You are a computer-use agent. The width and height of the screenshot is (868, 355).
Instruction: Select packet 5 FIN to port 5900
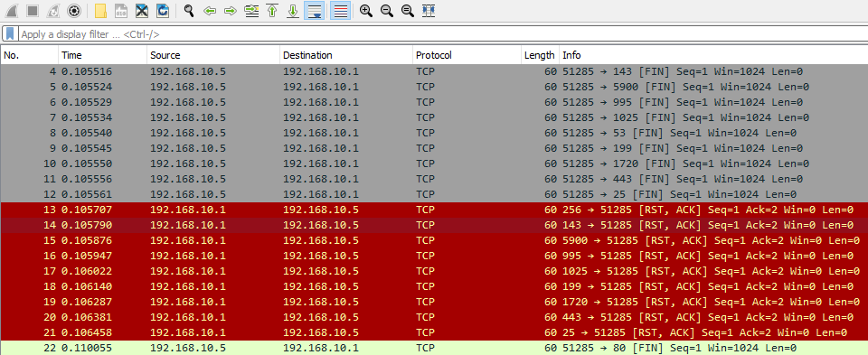pyautogui.click(x=434, y=87)
